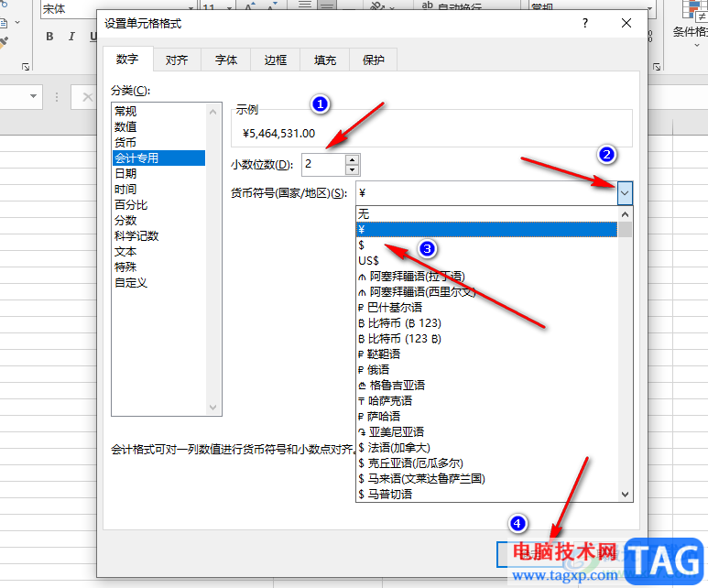The image size is (708, 588).
Task: Choose 鞑靼语 currency option
Action: (x=486, y=354)
